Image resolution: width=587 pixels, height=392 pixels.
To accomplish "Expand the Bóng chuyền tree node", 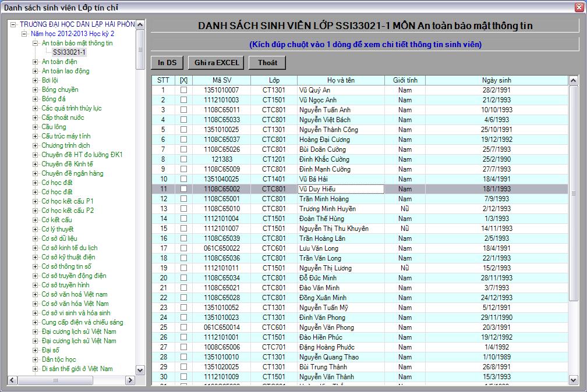I will [35, 90].
